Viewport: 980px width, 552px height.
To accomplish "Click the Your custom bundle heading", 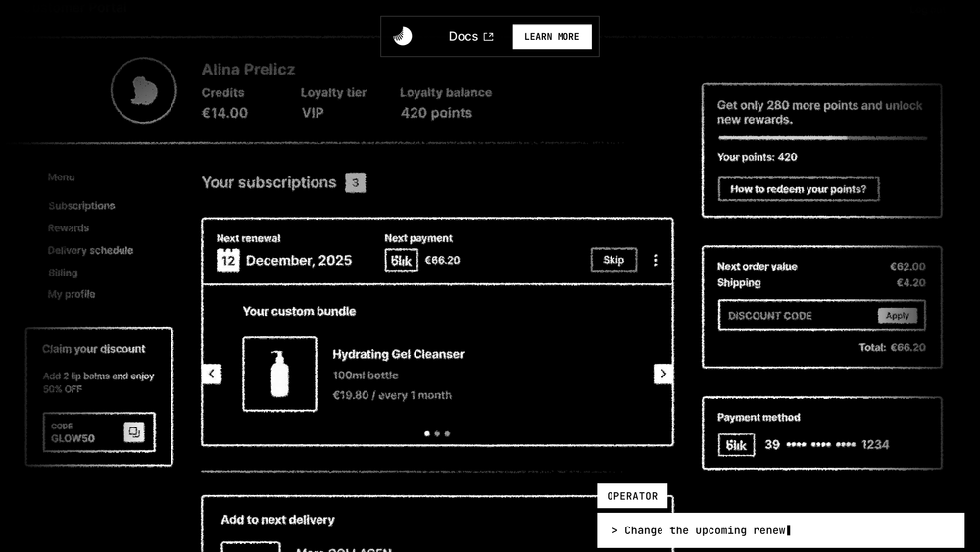I will 299,312.
